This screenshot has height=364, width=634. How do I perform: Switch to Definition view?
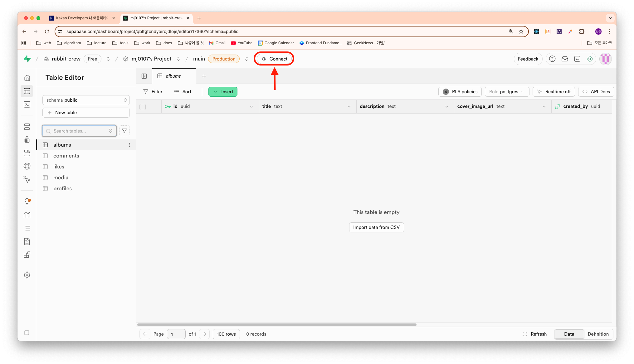(598, 334)
